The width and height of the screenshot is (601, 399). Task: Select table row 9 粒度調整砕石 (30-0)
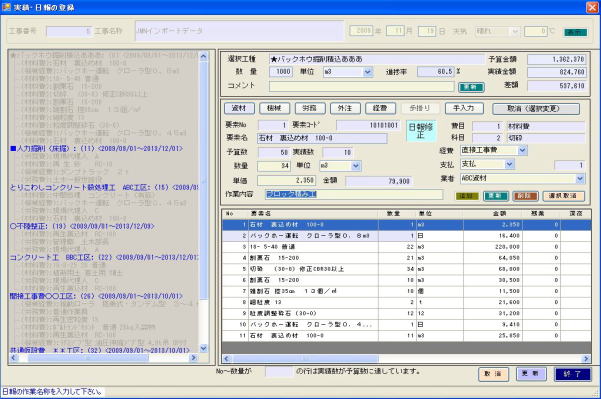pos(406,314)
